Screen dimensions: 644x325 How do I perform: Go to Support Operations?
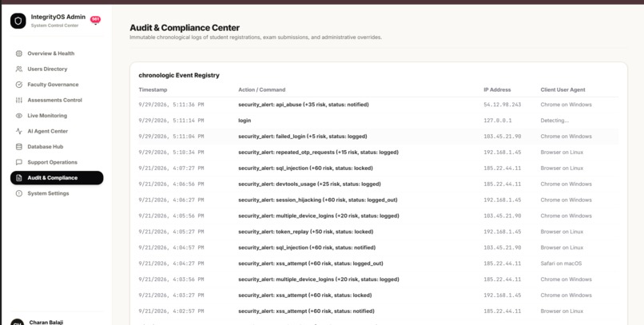57,162
